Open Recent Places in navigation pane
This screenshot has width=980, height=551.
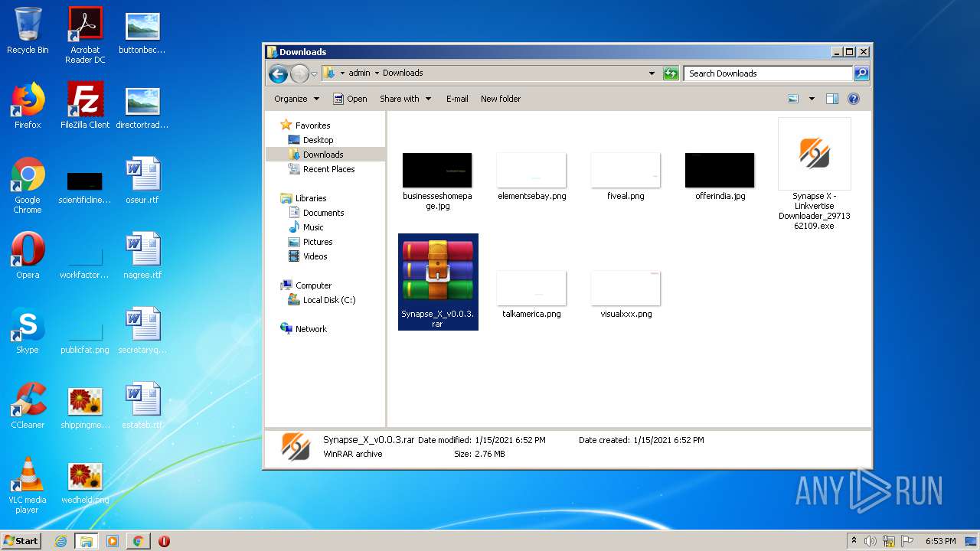(322, 169)
